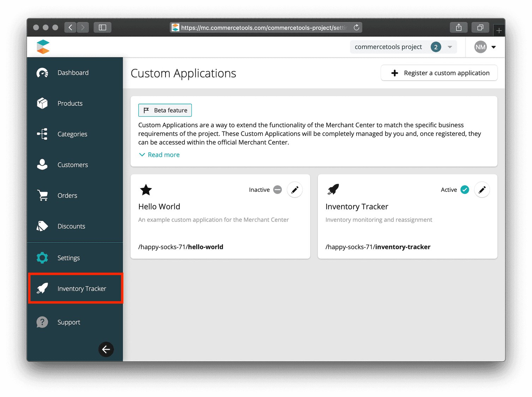Open the Dashboard from the sidebar
This screenshot has width=532, height=397.
tap(73, 73)
